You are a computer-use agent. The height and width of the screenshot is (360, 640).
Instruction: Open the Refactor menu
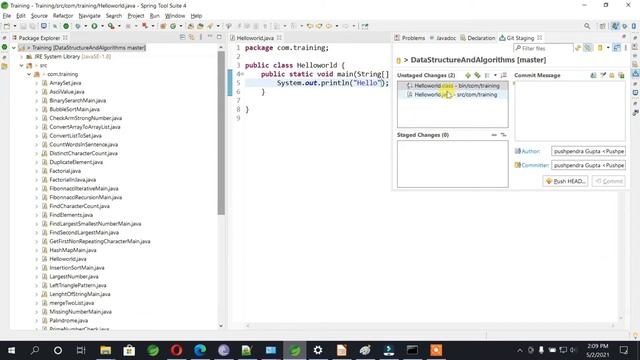pyautogui.click(x=63, y=16)
